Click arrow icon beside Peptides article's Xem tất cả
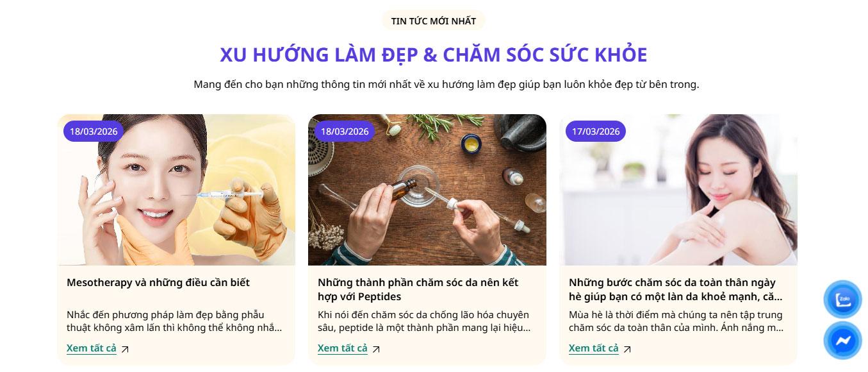Image resolution: width=868 pixels, height=372 pixels. click(x=376, y=350)
